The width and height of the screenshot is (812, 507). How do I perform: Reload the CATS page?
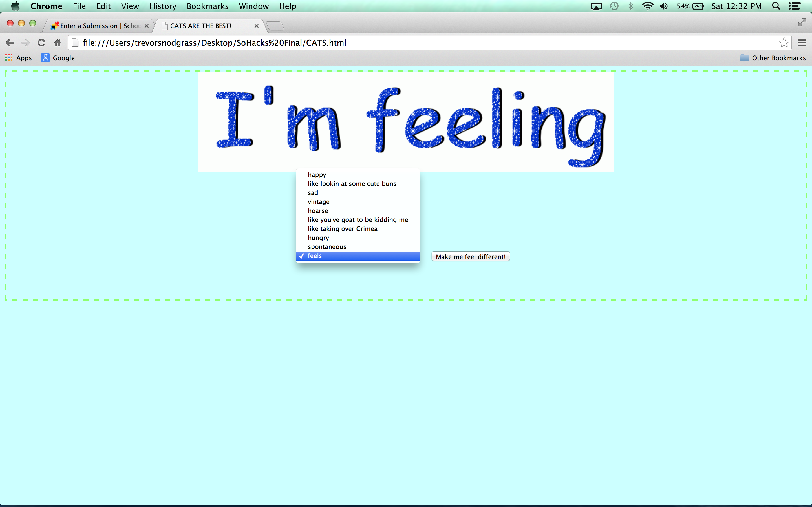coord(42,43)
